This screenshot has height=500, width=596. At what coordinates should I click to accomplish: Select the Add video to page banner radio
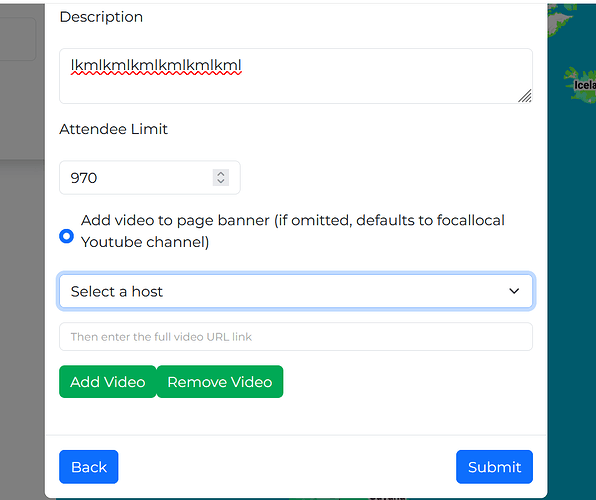[67, 236]
